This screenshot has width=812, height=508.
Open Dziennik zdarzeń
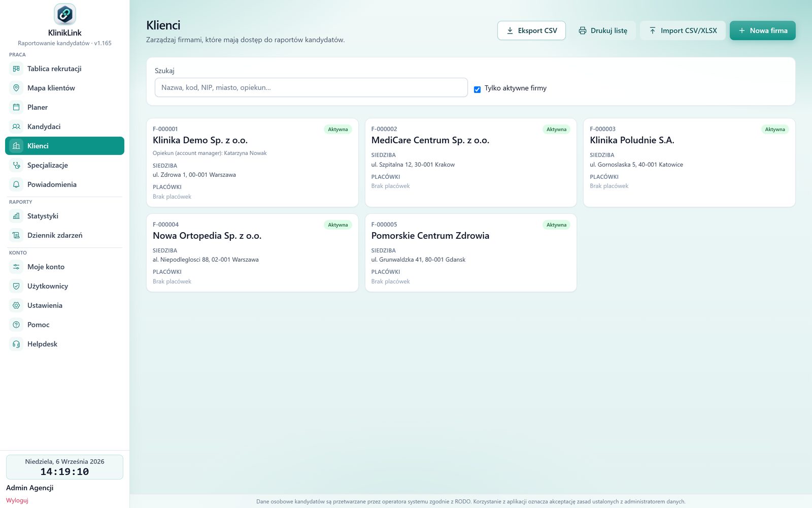pyautogui.click(x=64, y=235)
